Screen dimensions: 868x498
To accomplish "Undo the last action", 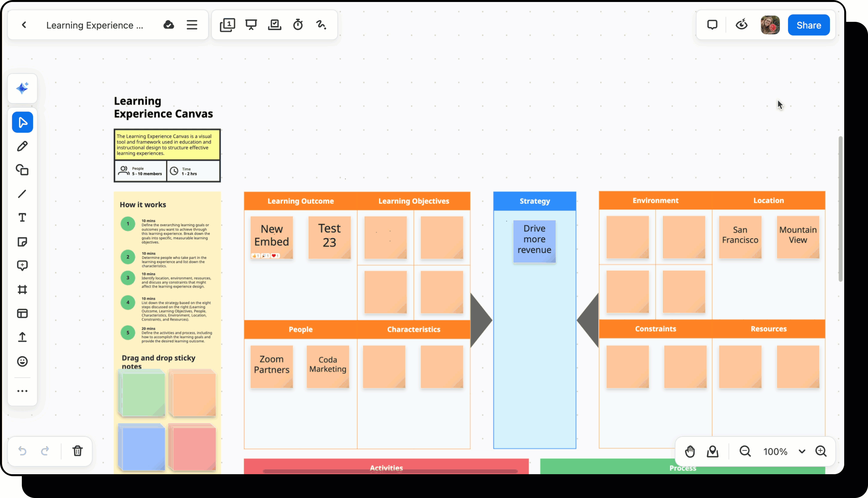I will tap(22, 451).
